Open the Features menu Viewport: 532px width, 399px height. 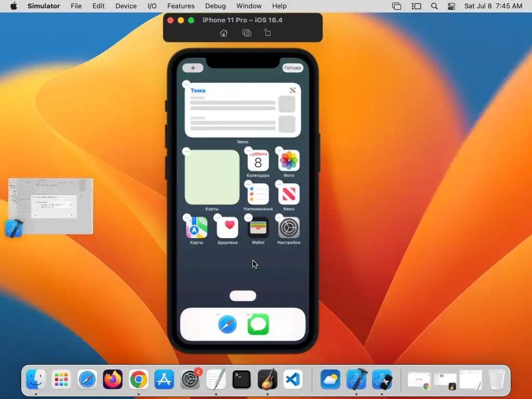[181, 6]
